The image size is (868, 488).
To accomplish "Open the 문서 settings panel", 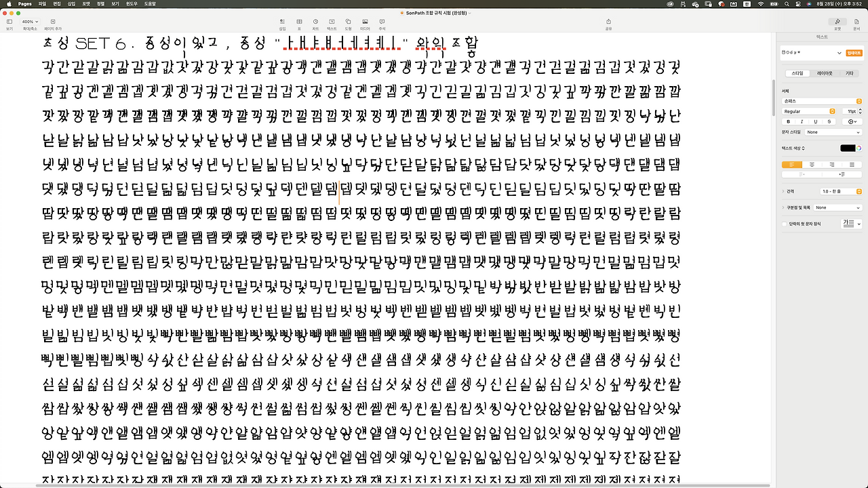I will 856,22.
